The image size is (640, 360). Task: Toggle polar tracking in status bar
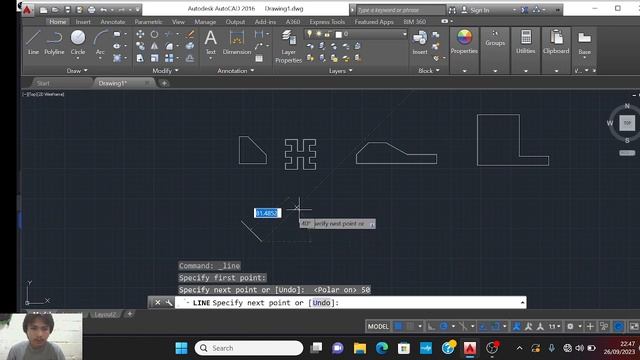(x=444, y=326)
